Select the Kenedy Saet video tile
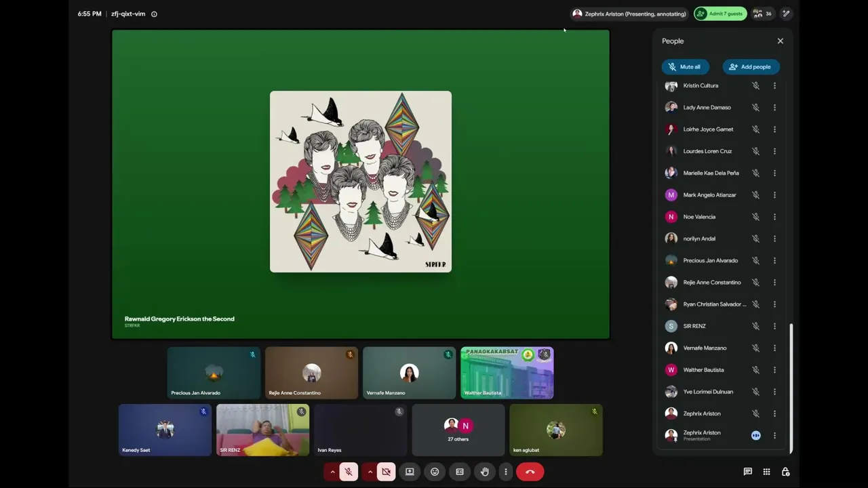The height and width of the screenshot is (488, 868). pyautogui.click(x=165, y=430)
